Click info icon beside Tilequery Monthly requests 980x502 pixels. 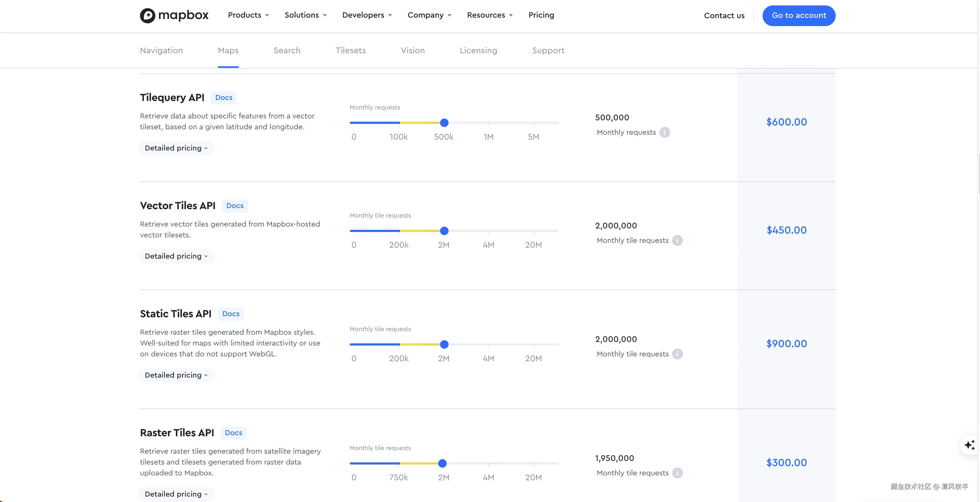(664, 132)
